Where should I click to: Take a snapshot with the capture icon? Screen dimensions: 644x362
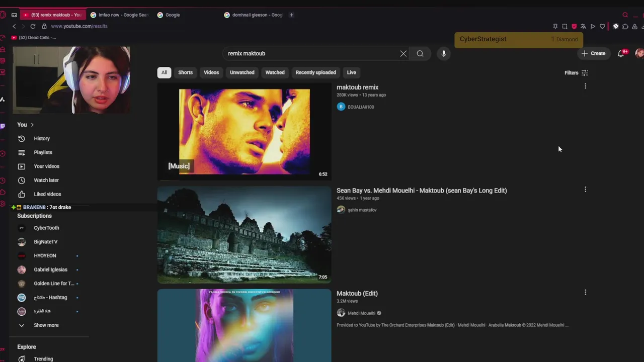[565, 26]
